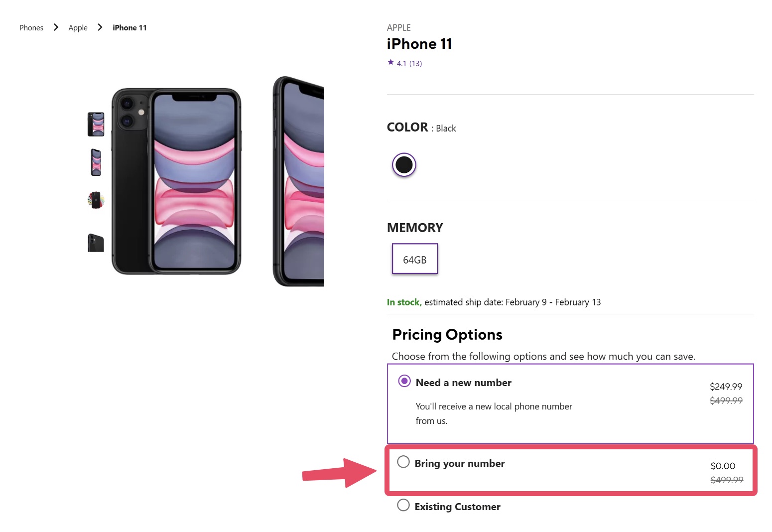Click the iPhone 11 product title
Viewport: 772px width, 532px height.
pyautogui.click(x=419, y=44)
